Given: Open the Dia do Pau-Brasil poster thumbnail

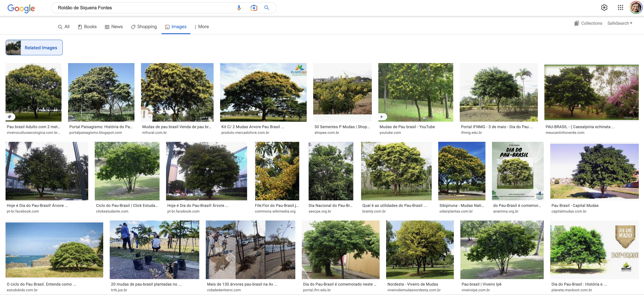Looking at the screenshot, I should click(518, 171).
